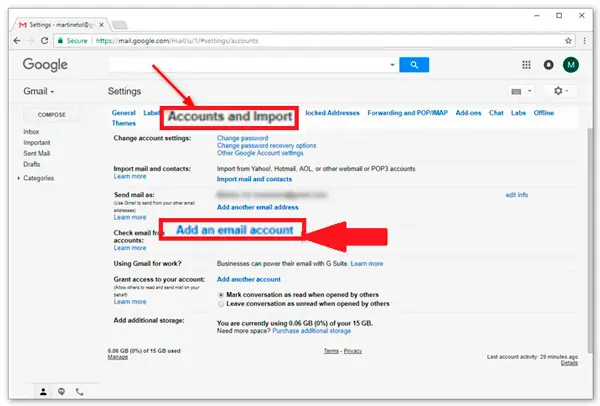This screenshot has height=406, width=600.
Task: Click the green Secure padlock icon
Action: pyautogui.click(x=60, y=41)
